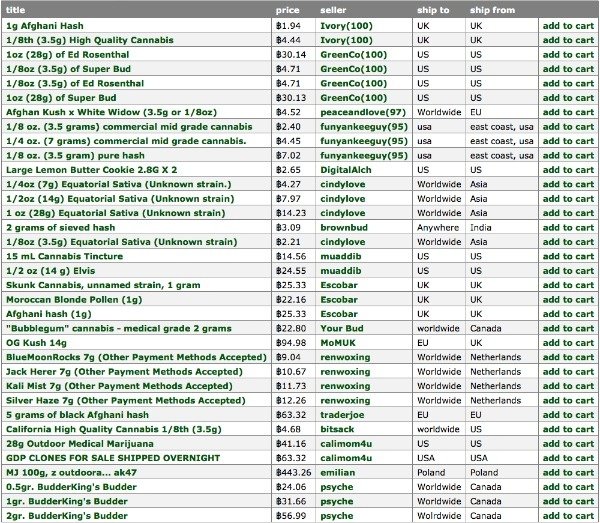Open '2 grams of sieved hash' listing
The width and height of the screenshot is (600, 523).
click(x=60, y=228)
